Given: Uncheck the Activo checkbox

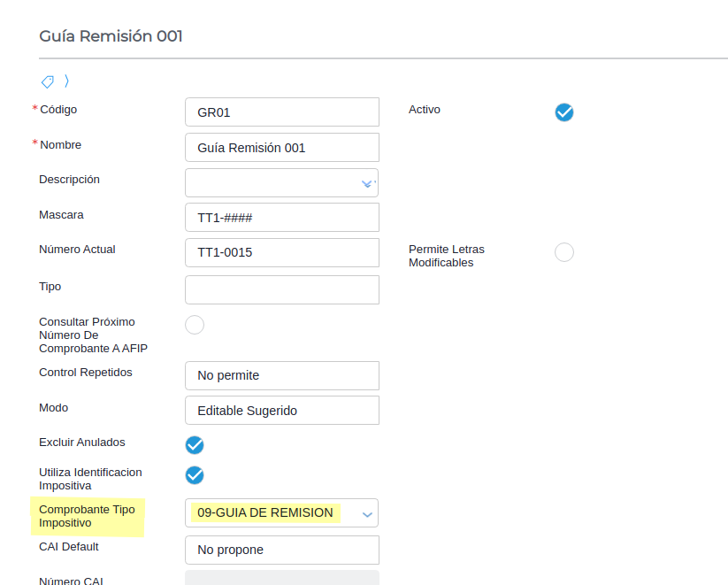Looking at the screenshot, I should pos(564,112).
